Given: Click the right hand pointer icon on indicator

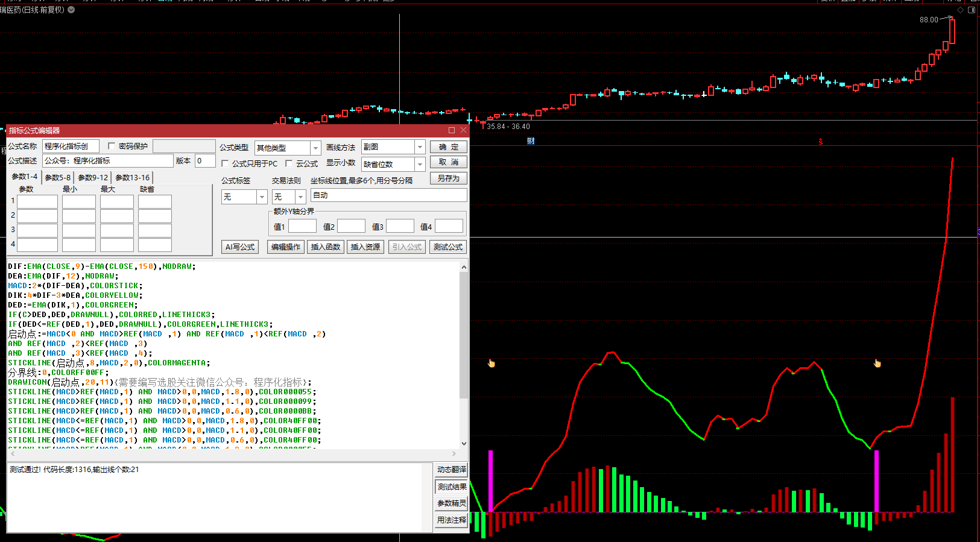Looking at the screenshot, I should (877, 363).
